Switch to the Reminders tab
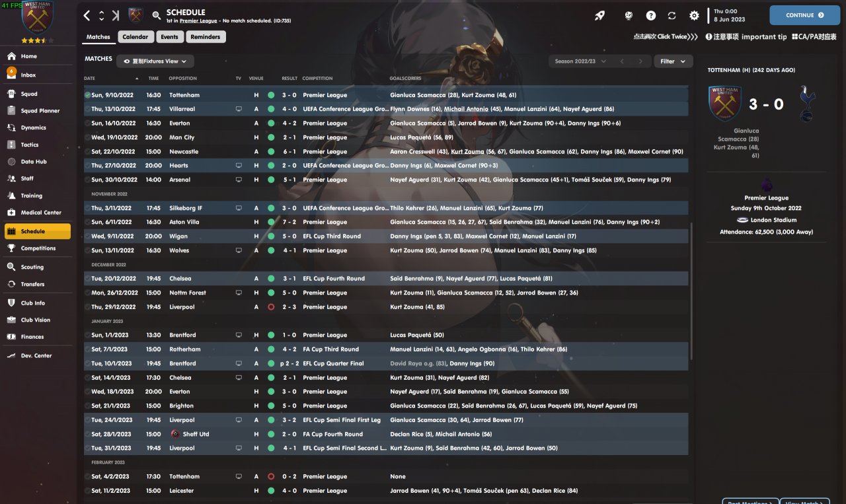The height and width of the screenshot is (504, 846). point(206,37)
